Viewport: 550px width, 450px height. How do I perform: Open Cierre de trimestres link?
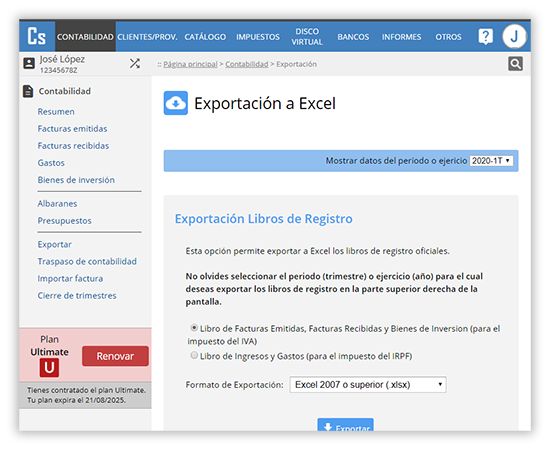(77, 296)
